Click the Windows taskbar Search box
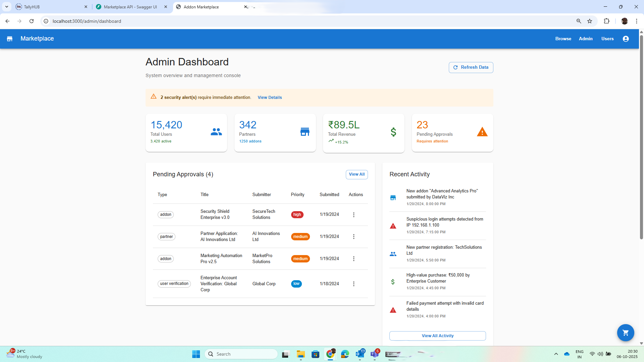644x362 pixels. (x=241, y=354)
